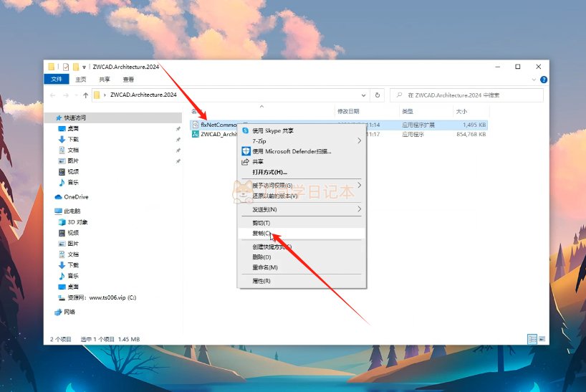586x392 pixels.
Task: Open Properties (R) from context menu
Action: click(302, 281)
